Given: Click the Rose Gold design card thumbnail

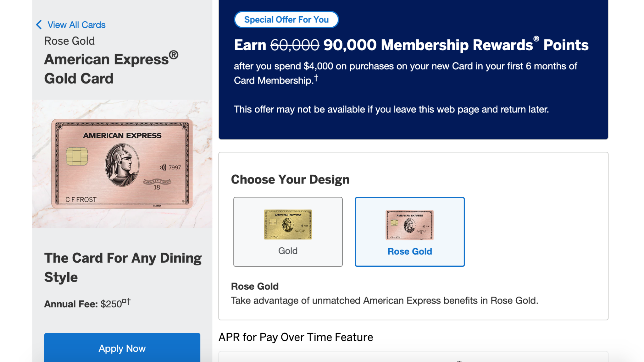Looking at the screenshot, I should [x=409, y=226].
